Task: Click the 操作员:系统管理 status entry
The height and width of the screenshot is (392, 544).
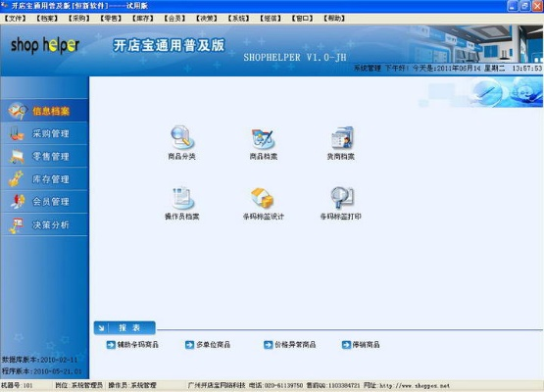Action: 132,385
